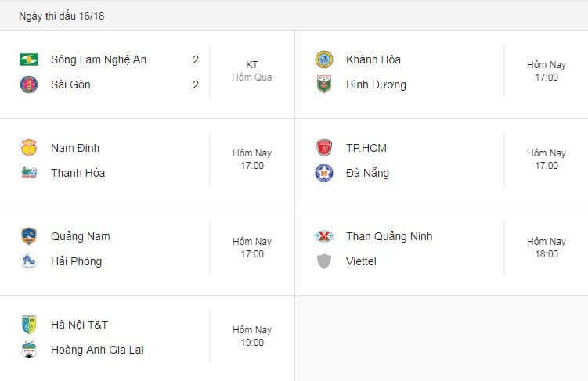The width and height of the screenshot is (588, 381).
Task: Click the Ngày thi đấu 16/18 header
Action: [x=62, y=16]
